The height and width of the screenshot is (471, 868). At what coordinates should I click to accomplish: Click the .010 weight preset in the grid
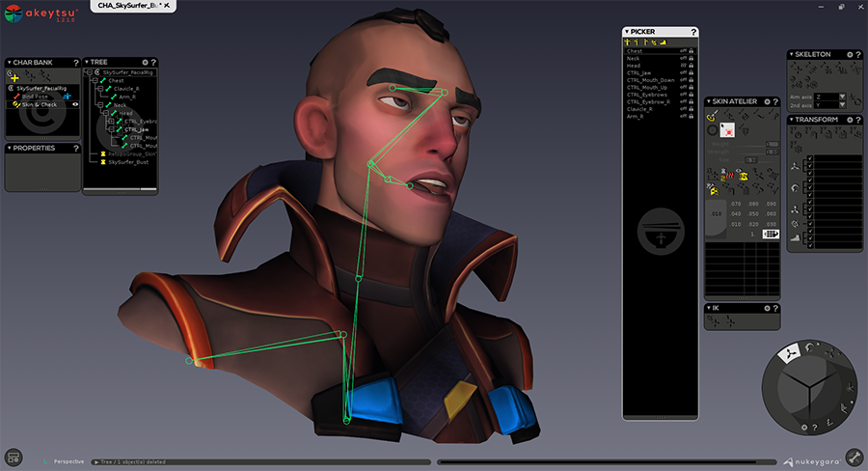[736, 225]
